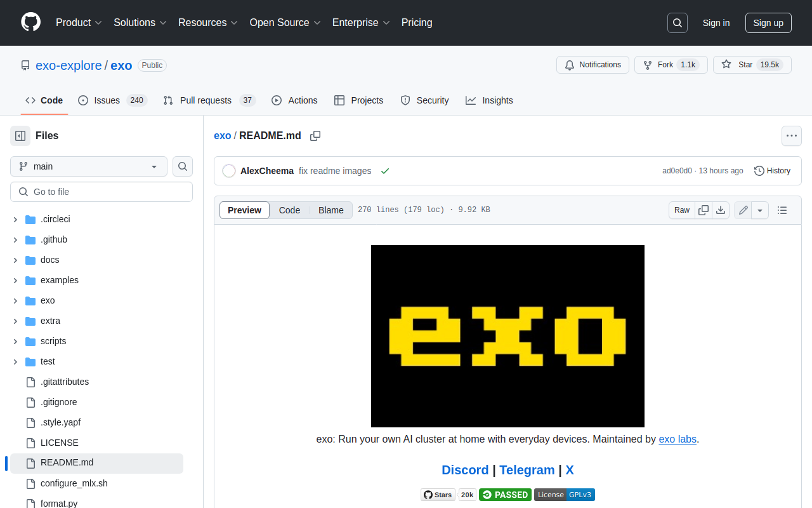
Task: Open the Discord link
Action: (465, 470)
